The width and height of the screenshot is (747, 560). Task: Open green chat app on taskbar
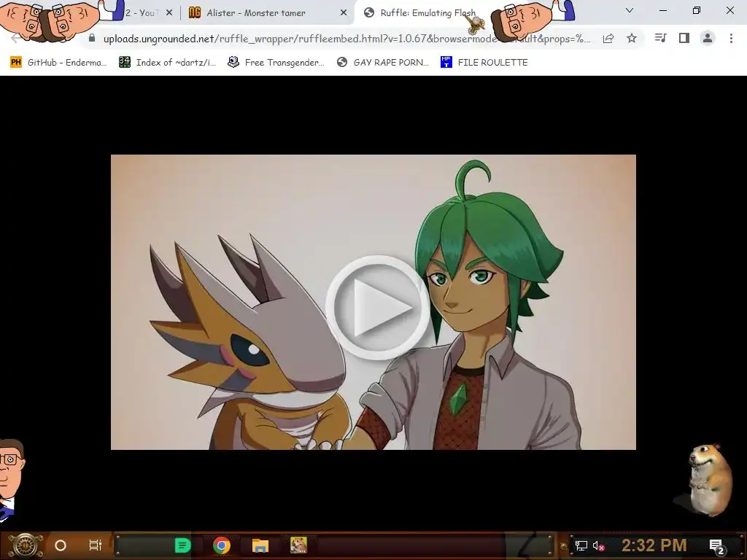point(182,545)
